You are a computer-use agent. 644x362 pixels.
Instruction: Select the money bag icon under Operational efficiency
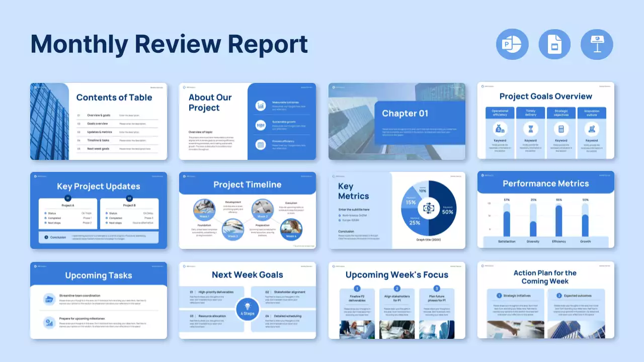(500, 129)
